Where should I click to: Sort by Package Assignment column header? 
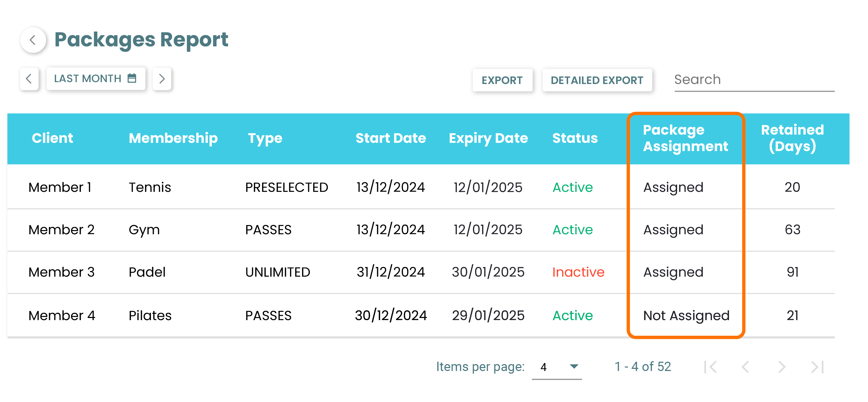tap(685, 138)
